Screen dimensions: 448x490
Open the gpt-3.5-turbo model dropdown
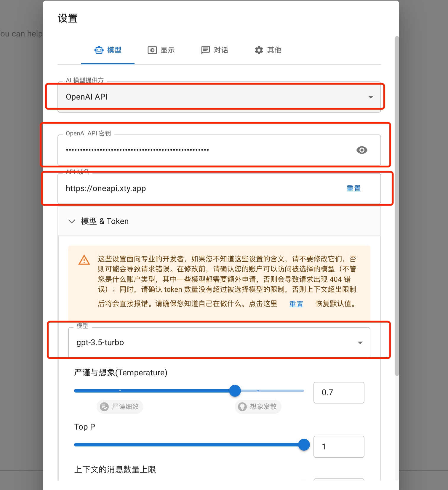219,342
